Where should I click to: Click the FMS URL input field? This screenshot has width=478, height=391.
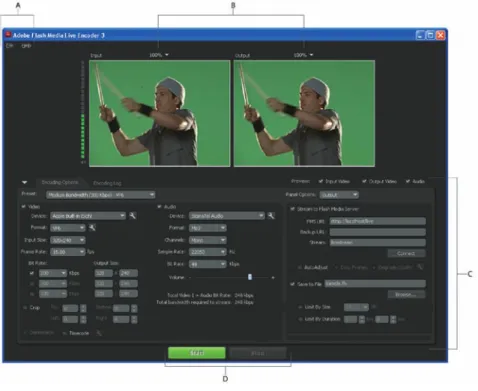[378, 221]
